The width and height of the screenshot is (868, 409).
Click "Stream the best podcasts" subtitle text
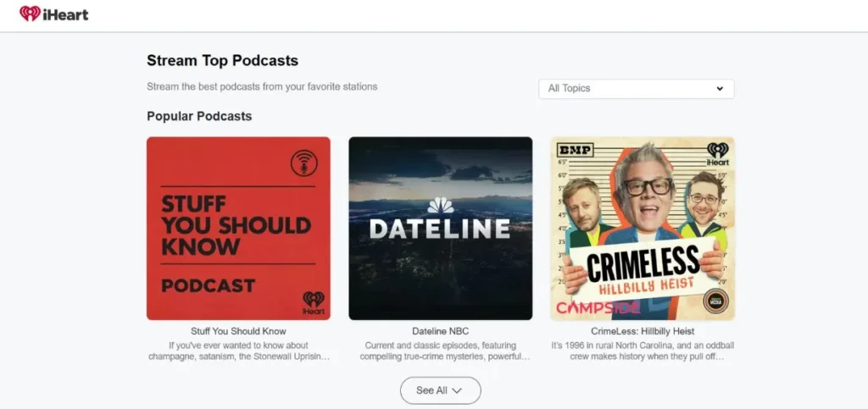click(262, 86)
